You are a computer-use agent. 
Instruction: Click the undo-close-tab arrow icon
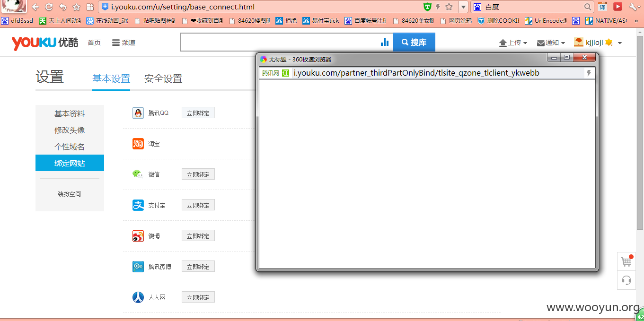pos(62,7)
